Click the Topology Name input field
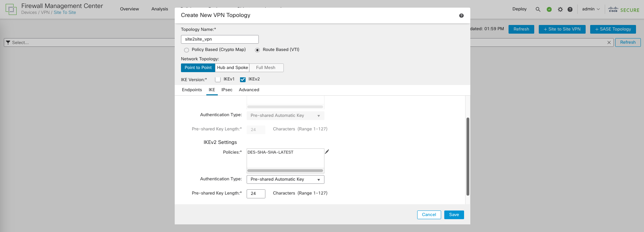This screenshot has height=232, width=644. 220,39
